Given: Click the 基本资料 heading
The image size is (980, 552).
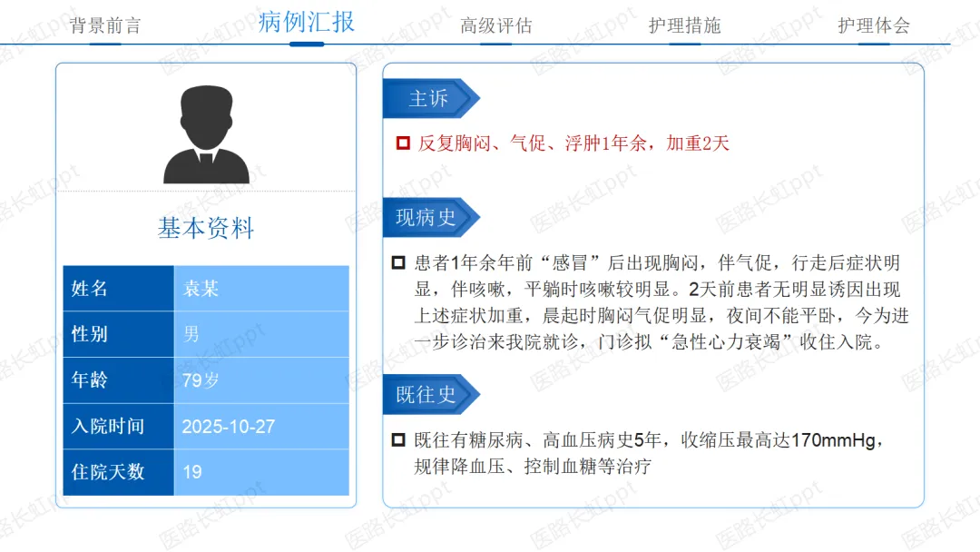Looking at the screenshot, I should point(206,228).
